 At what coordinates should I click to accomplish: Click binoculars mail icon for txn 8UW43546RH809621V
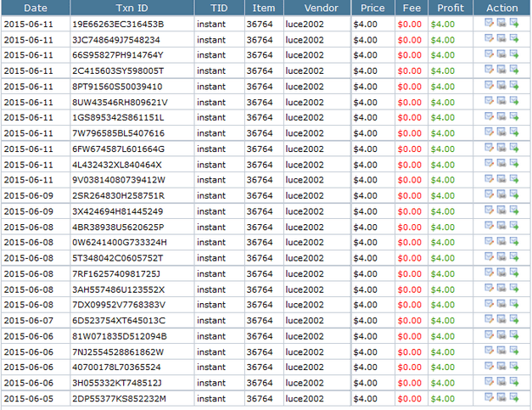pos(501,100)
